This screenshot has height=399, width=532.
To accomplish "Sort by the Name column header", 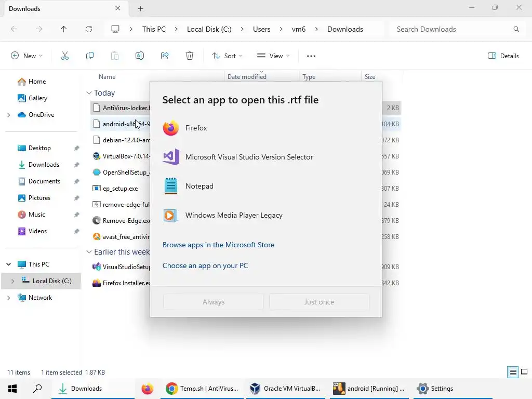I will [107, 77].
